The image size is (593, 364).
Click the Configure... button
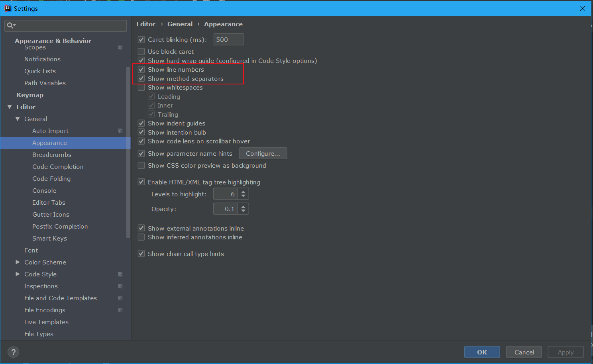point(263,153)
